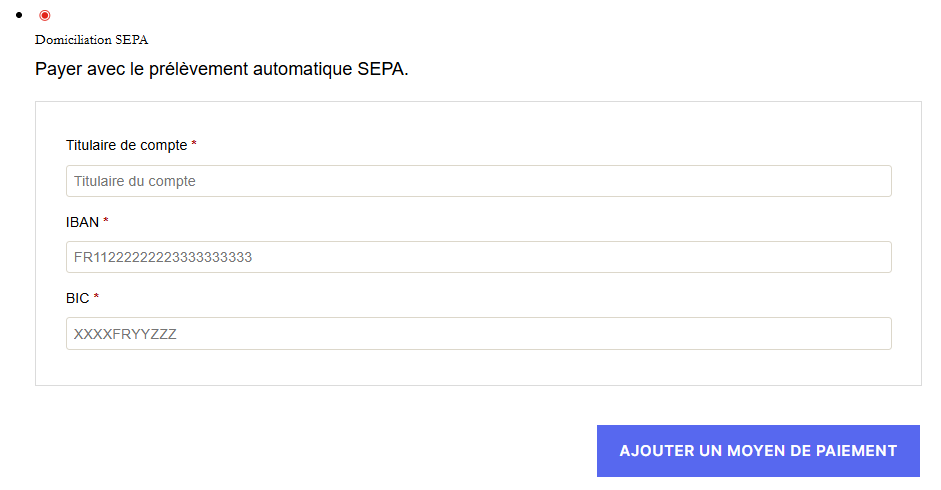Screen dimensions: 941x490
Task: Click the red asterisk next to BIC
Action: pyautogui.click(x=96, y=297)
